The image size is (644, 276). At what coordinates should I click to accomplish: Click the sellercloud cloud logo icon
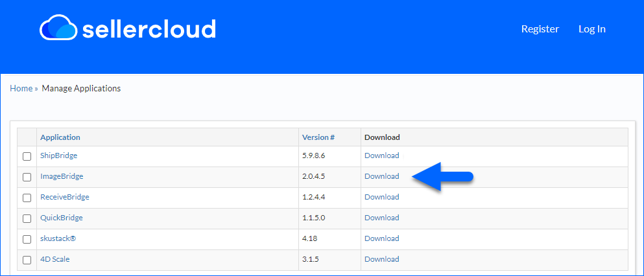(58, 27)
